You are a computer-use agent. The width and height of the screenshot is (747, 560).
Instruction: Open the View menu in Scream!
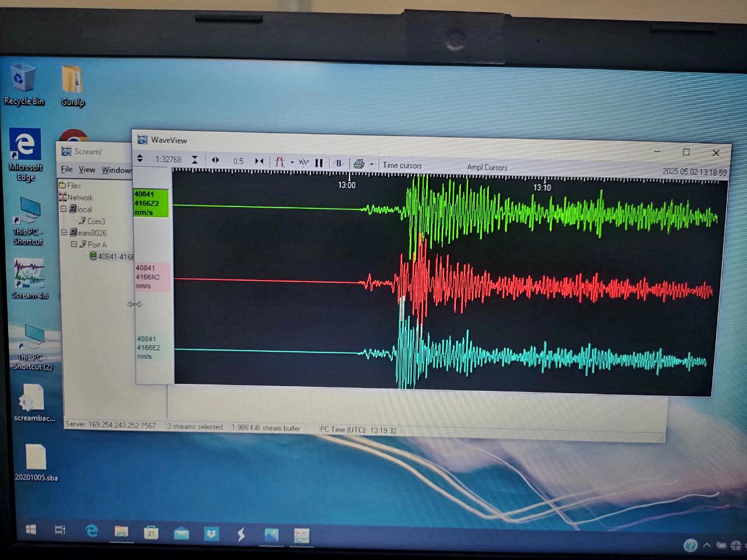coord(87,170)
